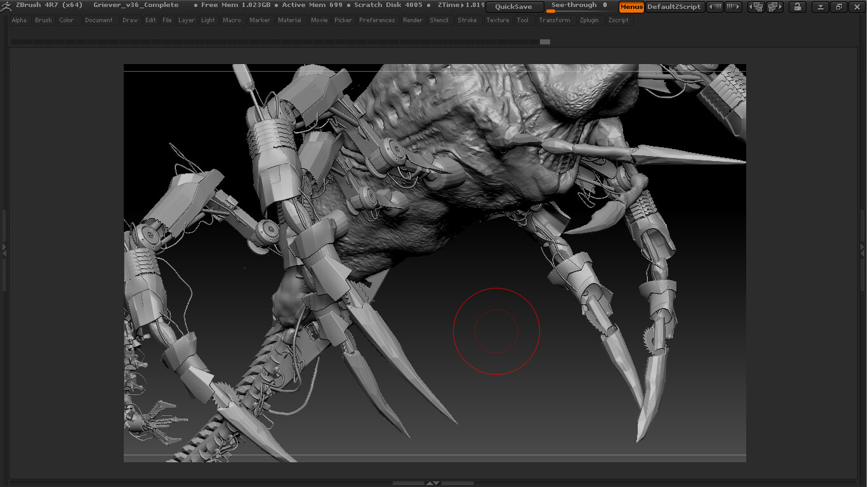
Task: Open the Transform menu
Action: pyautogui.click(x=554, y=20)
